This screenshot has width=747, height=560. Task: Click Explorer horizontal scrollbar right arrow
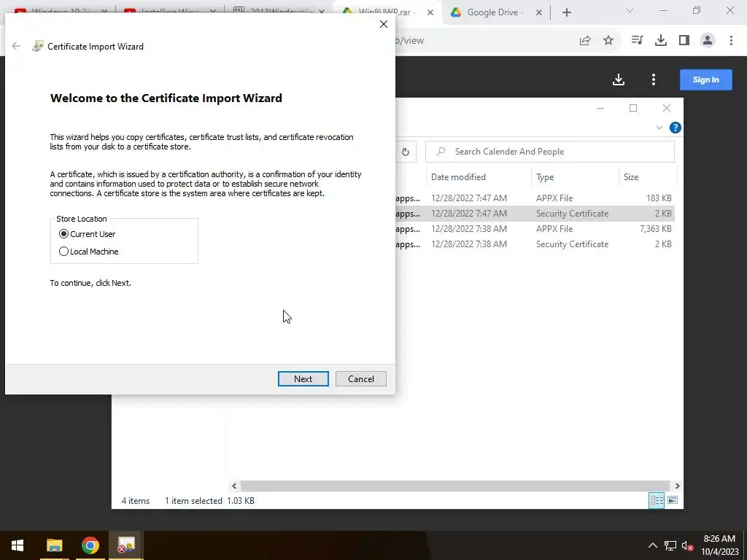677,486
